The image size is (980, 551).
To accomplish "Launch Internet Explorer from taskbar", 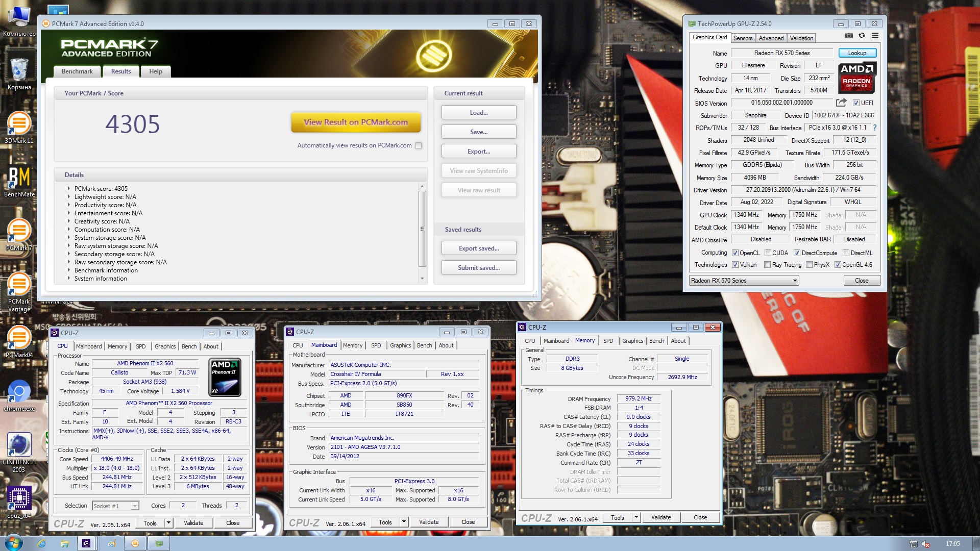I will point(42,543).
